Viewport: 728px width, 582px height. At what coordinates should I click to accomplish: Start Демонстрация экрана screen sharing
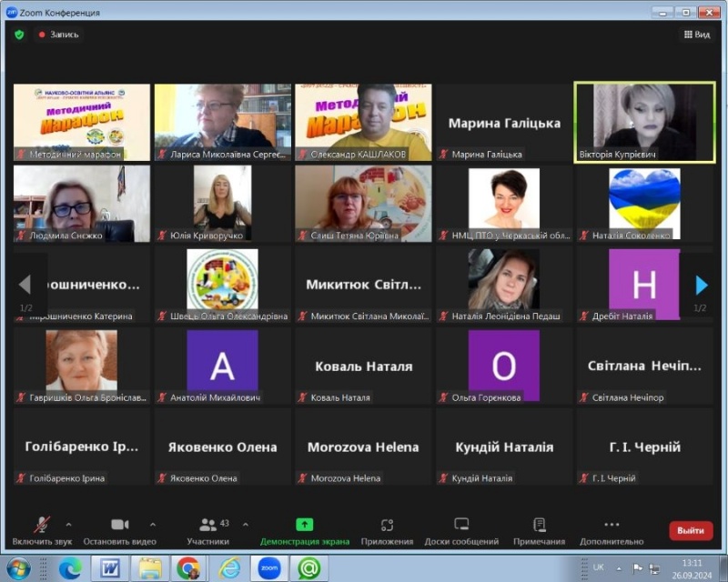coord(304,530)
